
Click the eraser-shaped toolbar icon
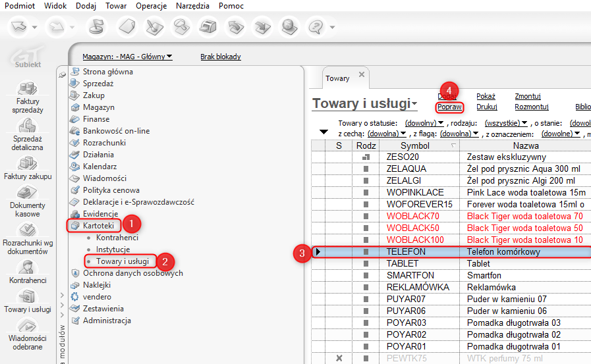point(127,27)
